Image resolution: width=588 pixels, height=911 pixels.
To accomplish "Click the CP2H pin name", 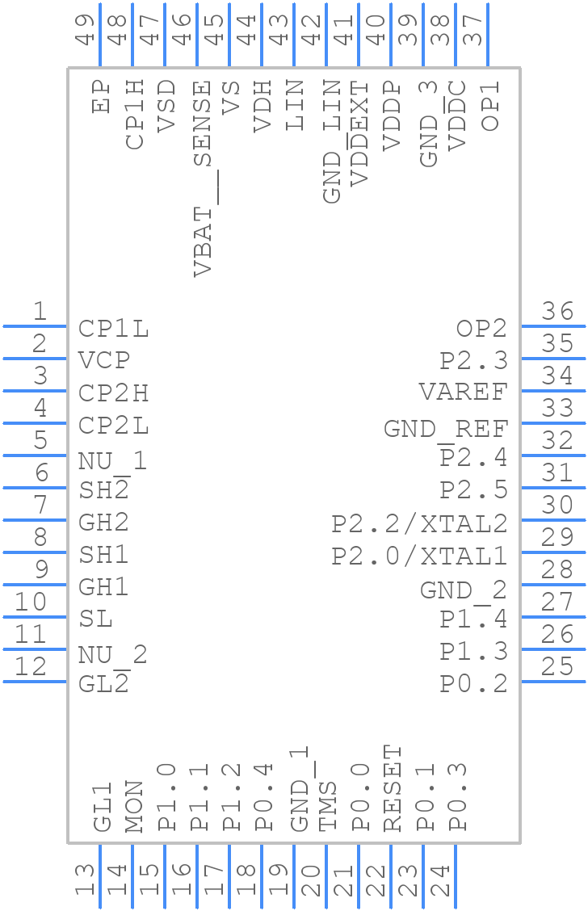I will [113, 393].
